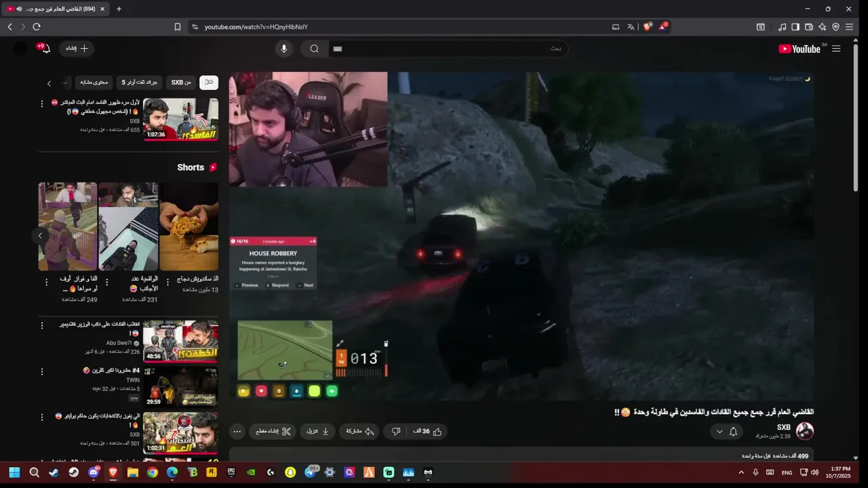This screenshot has width=868, height=488.
Task: Open menu for the 231 ألف Short
Action: pos(106,282)
